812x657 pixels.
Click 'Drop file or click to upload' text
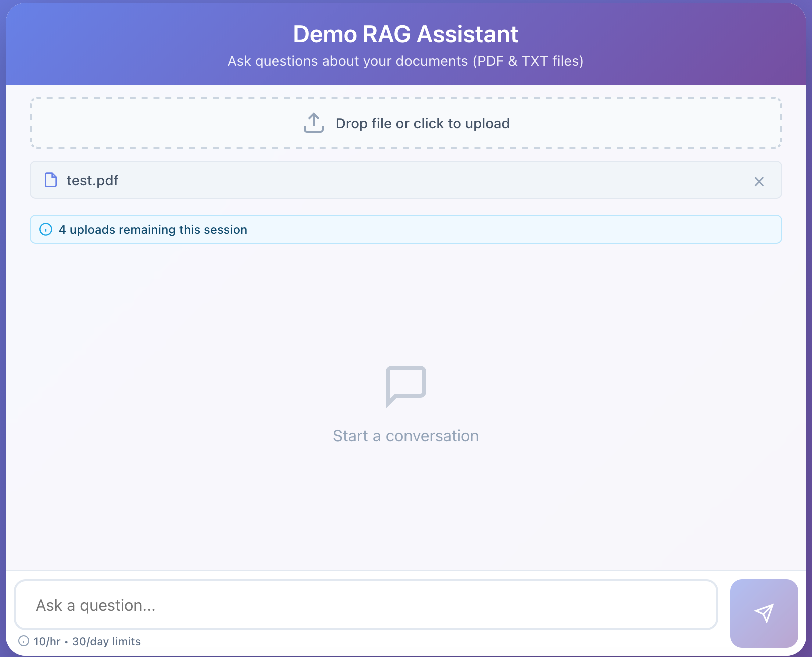click(423, 123)
